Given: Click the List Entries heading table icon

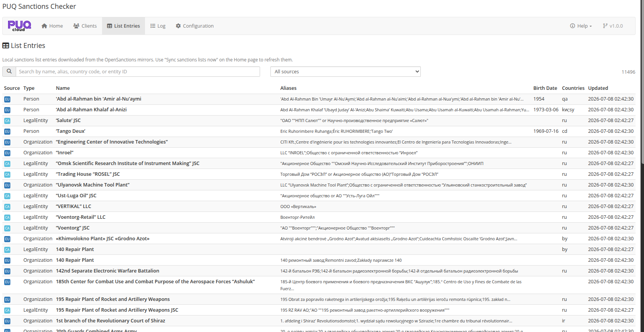Looking at the screenshot, I should (6, 46).
